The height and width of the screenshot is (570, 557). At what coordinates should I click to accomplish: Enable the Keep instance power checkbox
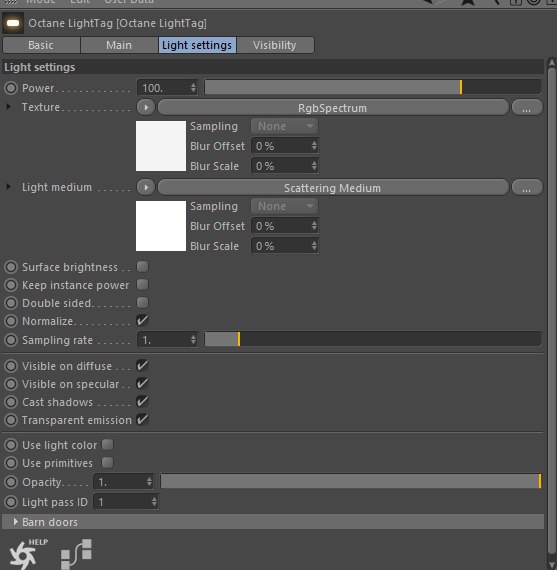143,285
